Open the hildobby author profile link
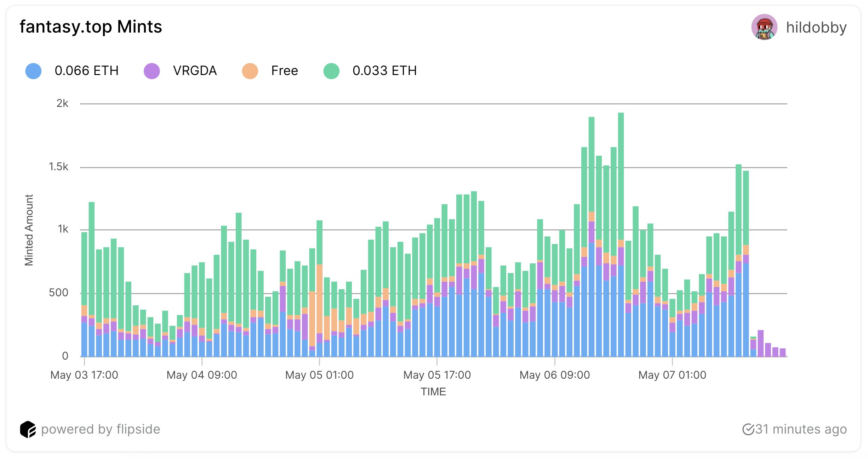The width and height of the screenshot is (868, 458). click(816, 28)
